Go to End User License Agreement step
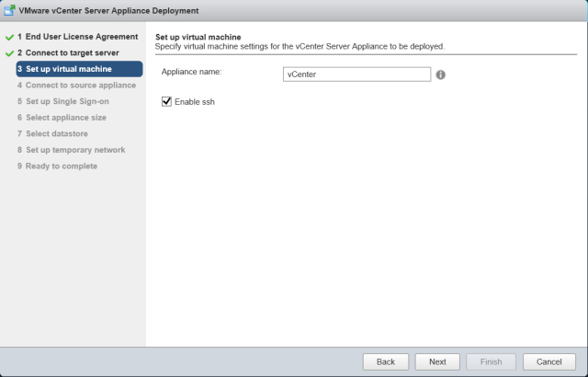 click(81, 37)
